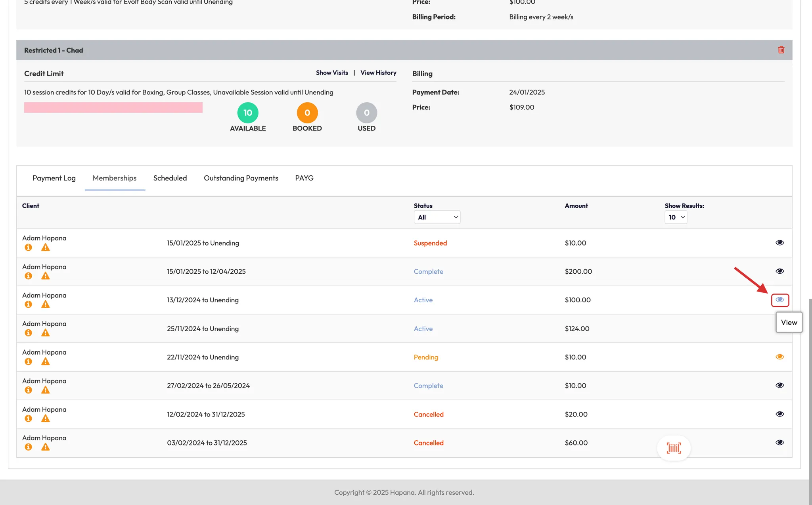Click the green 10 Available credits circle

pos(248,113)
